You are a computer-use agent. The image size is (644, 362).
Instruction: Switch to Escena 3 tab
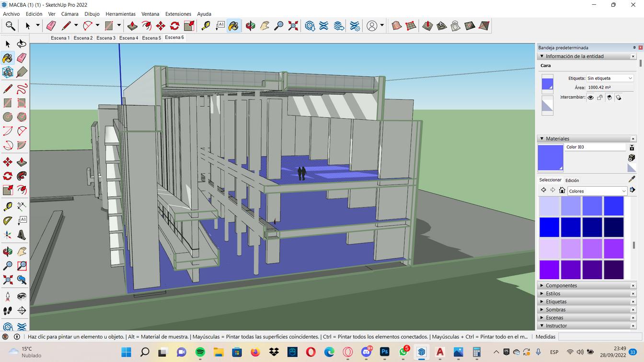(x=106, y=38)
